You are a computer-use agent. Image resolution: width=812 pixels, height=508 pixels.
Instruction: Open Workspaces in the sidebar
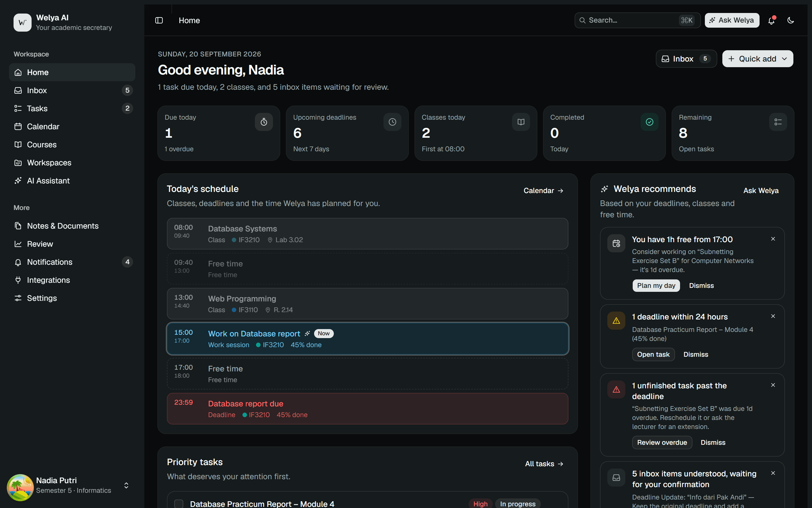tap(72, 163)
